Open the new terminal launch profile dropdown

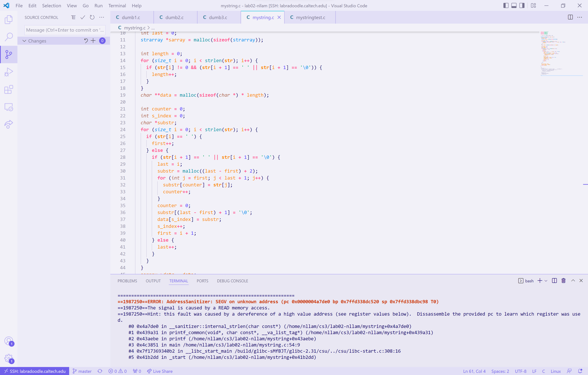(546, 281)
